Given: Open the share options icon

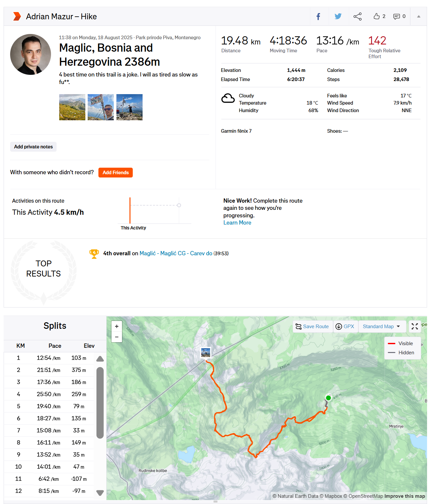Looking at the screenshot, I should pos(357,16).
